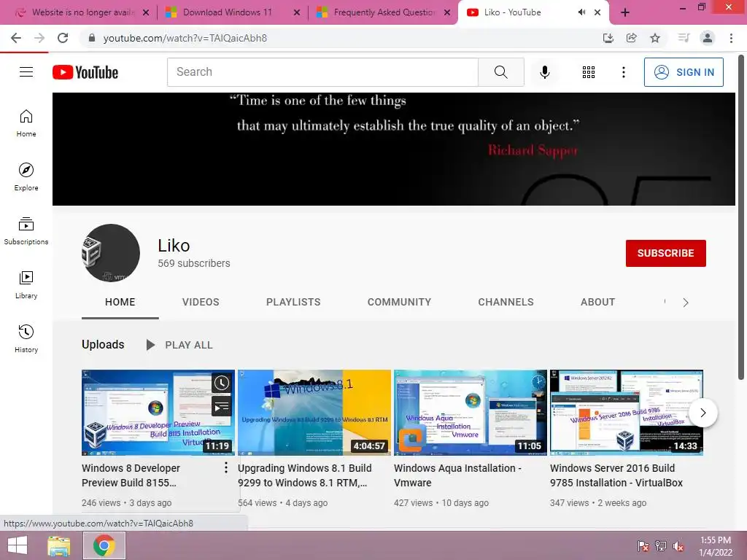This screenshot has height=560, width=747.
Task: Bookmark this page with the star
Action: pyautogui.click(x=655, y=38)
